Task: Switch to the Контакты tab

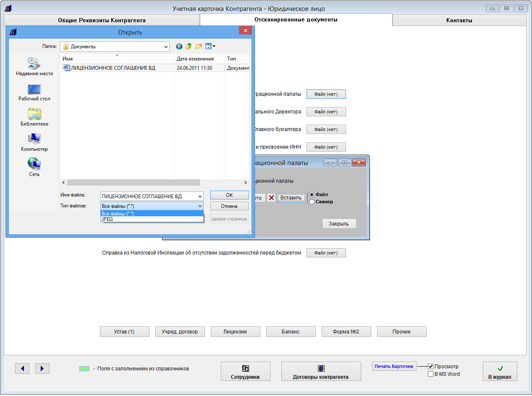Action: 459,20
